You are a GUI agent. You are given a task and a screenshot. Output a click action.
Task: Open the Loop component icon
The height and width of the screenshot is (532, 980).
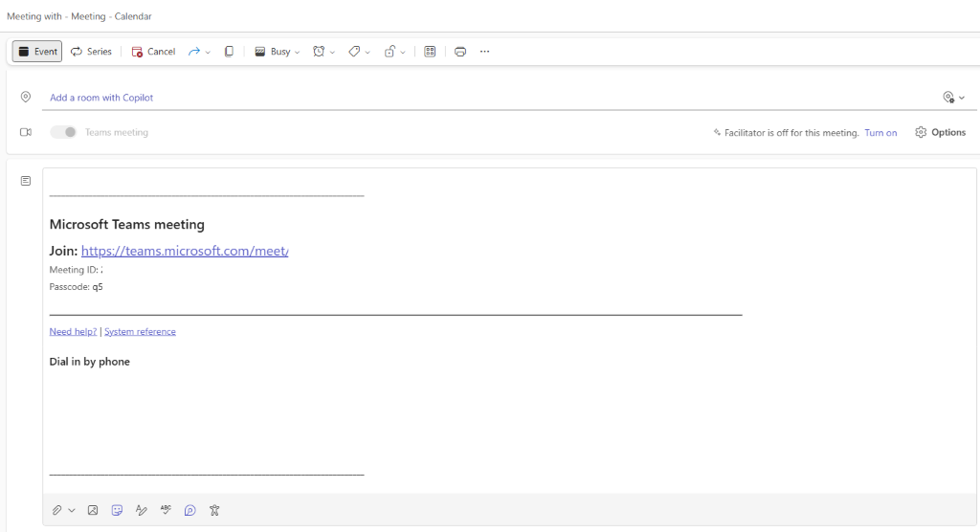(190, 510)
